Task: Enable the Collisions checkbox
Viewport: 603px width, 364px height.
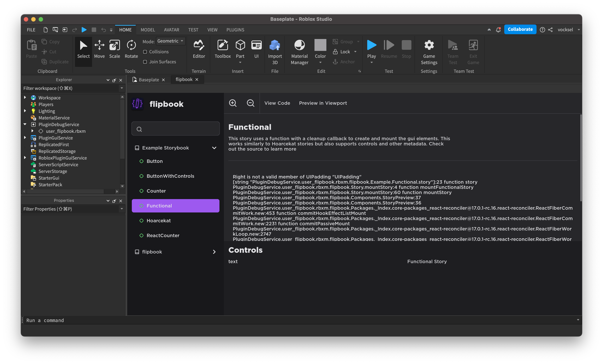Action: tap(145, 52)
